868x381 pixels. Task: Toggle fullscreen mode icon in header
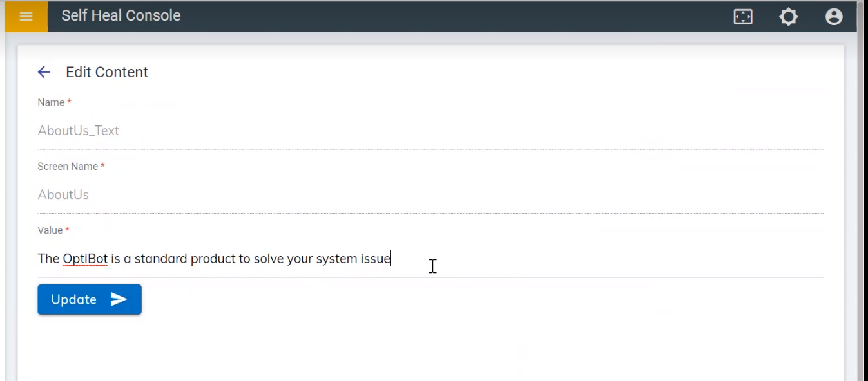pos(743,17)
